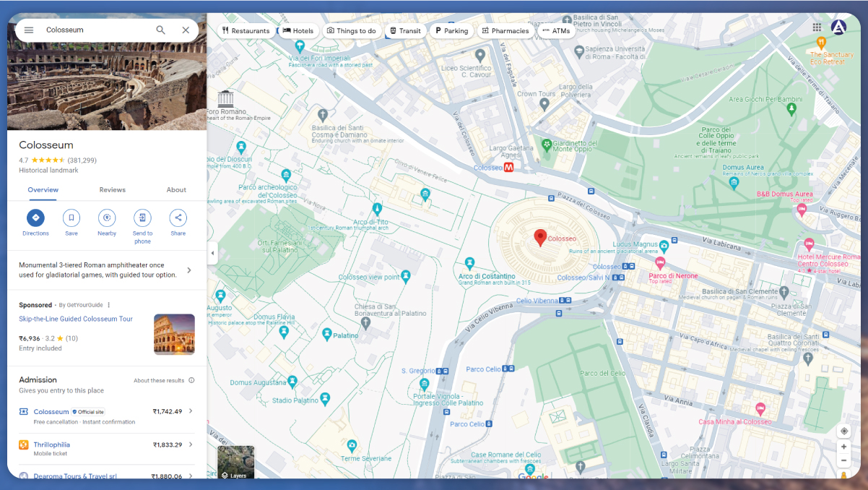The width and height of the screenshot is (868, 490).
Task: Collapse the side panel arrow
Action: 212,253
